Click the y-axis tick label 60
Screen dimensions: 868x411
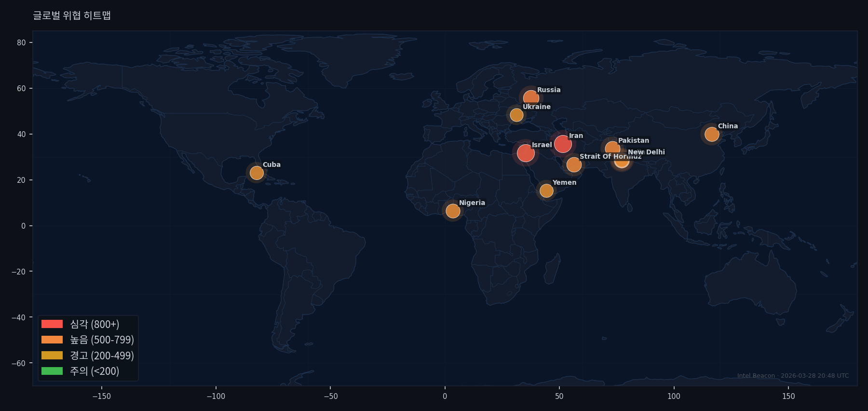pos(21,88)
